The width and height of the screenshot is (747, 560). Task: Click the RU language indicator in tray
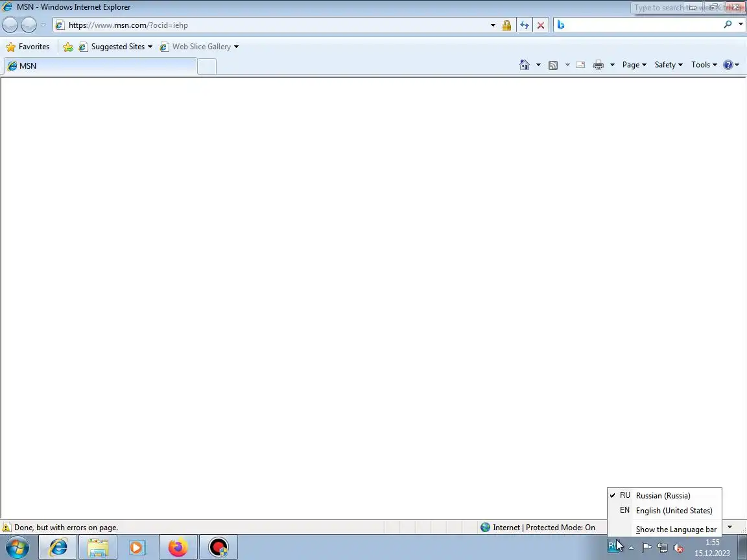[x=614, y=546]
